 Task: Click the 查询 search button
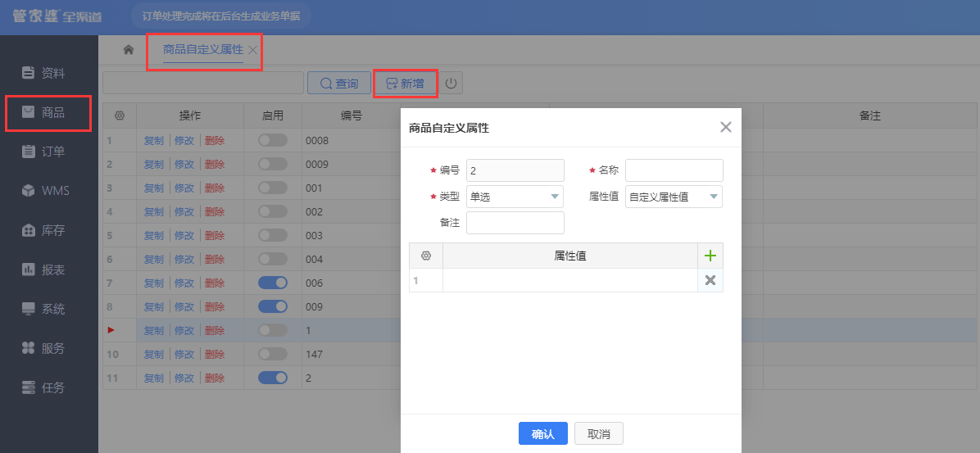pyautogui.click(x=338, y=83)
